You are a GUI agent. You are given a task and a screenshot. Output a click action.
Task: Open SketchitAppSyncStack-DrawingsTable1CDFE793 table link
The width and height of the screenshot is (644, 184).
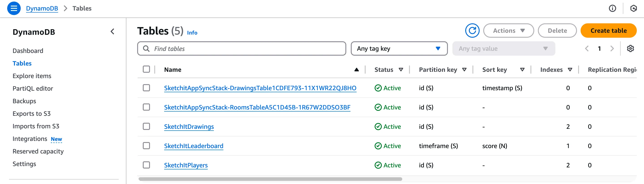(260, 88)
